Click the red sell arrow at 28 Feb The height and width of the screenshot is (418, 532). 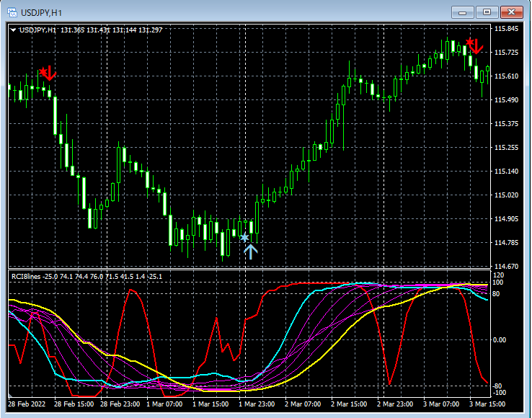(50, 74)
